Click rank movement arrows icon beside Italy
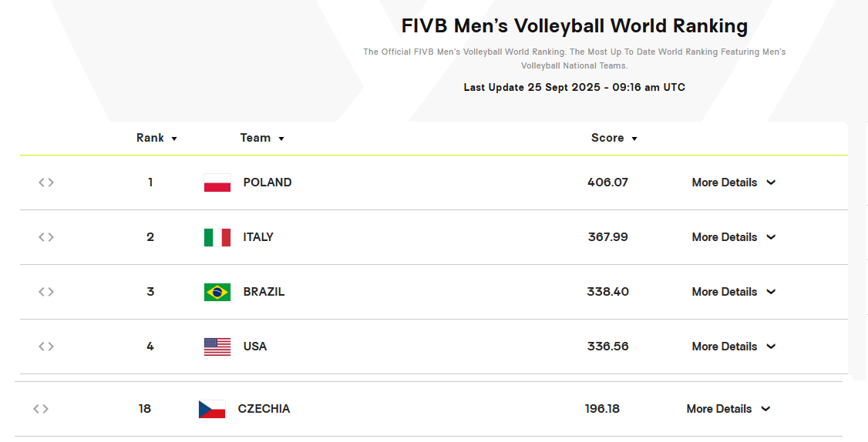Screen dimensions: 868x442 pos(46,237)
